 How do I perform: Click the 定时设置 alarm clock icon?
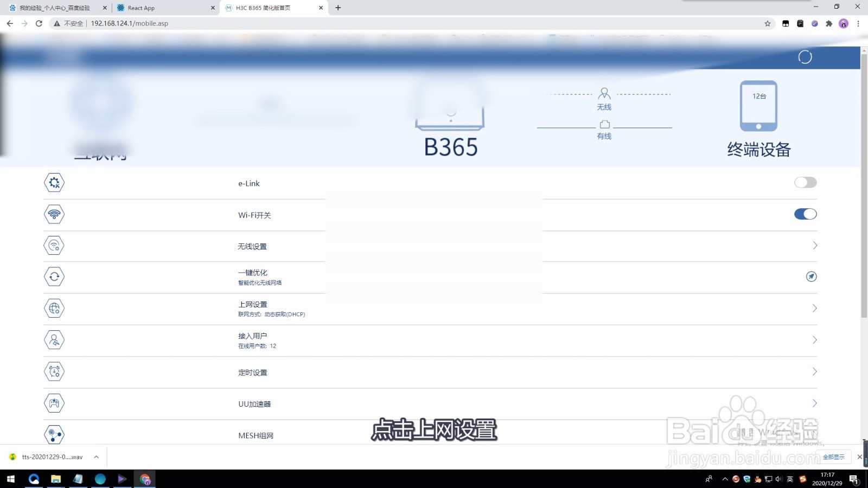click(54, 371)
